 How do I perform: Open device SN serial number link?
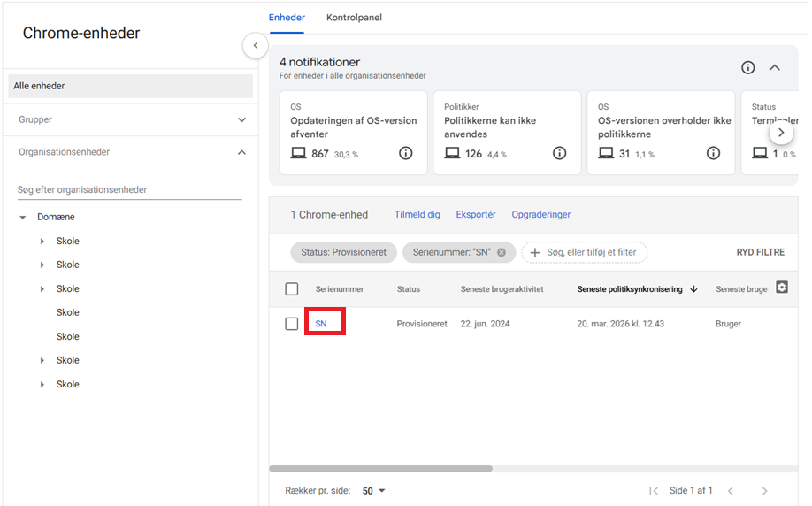321,324
